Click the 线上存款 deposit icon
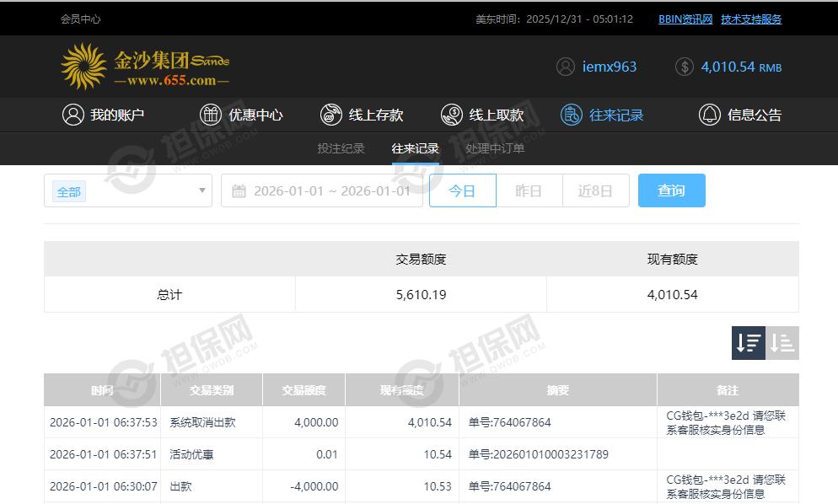The height and width of the screenshot is (504, 838). tap(331, 115)
